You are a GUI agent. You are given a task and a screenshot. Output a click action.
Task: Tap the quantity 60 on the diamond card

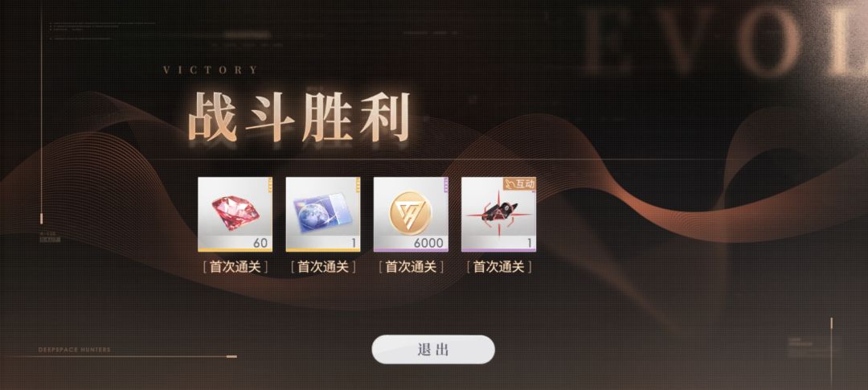coord(260,243)
